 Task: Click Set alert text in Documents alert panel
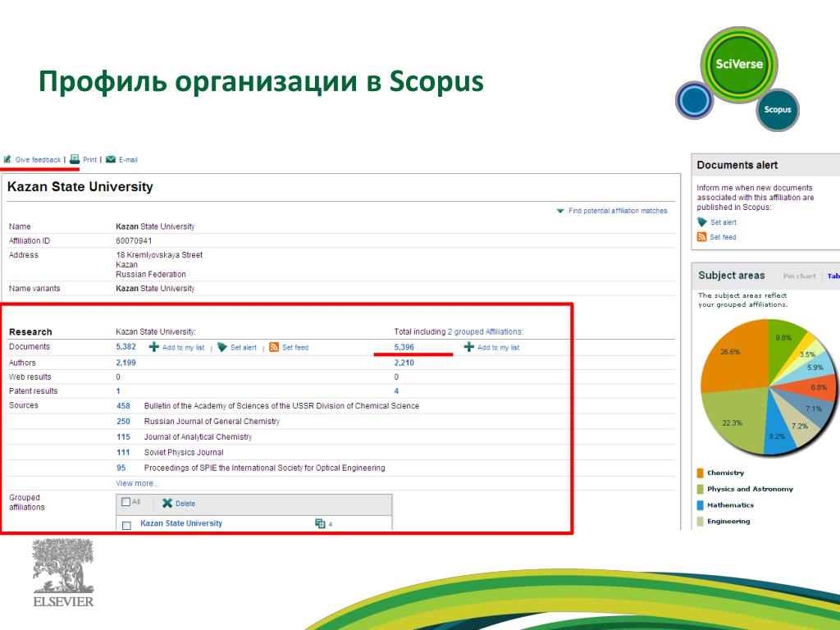tap(724, 222)
